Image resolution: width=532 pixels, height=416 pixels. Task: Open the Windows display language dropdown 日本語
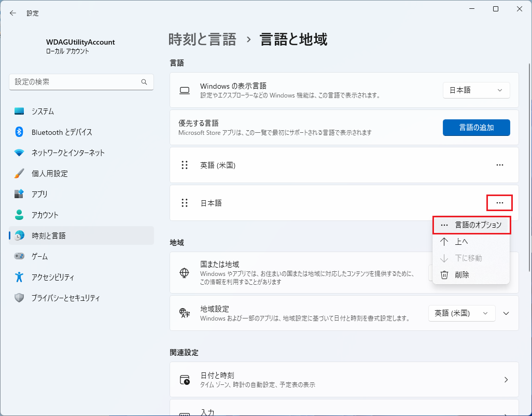(476, 90)
